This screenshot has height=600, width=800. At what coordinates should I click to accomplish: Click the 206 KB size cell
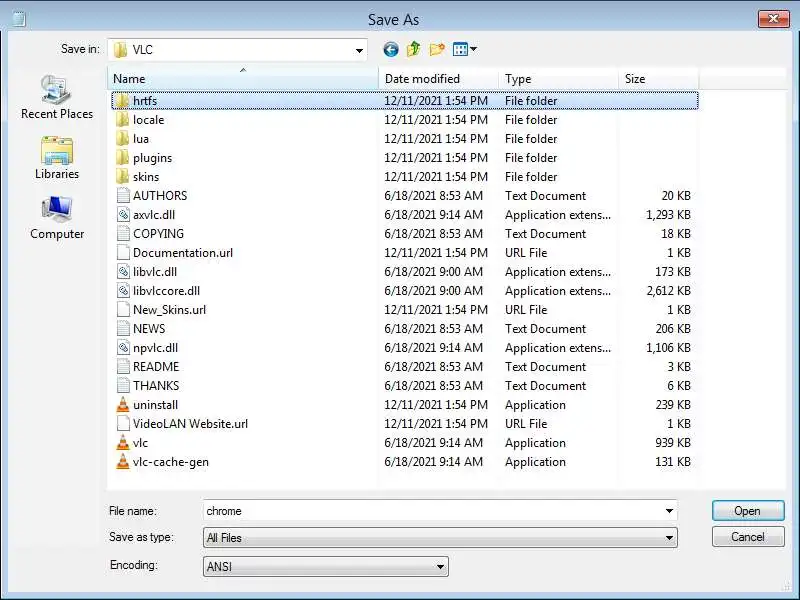point(673,329)
